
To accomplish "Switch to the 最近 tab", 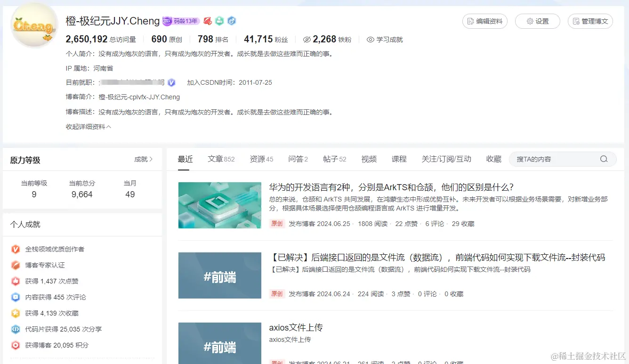I will pyautogui.click(x=185, y=159).
